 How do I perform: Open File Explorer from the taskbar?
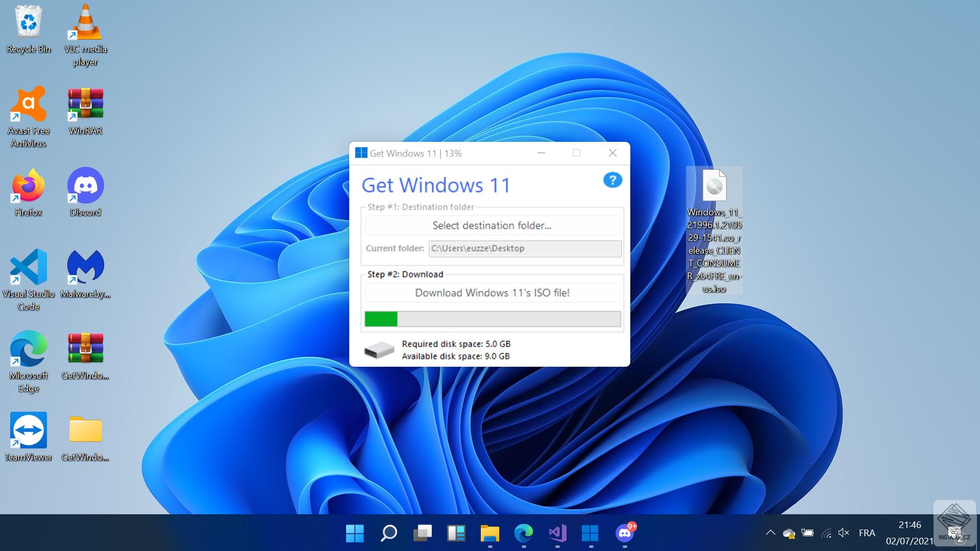tap(490, 533)
